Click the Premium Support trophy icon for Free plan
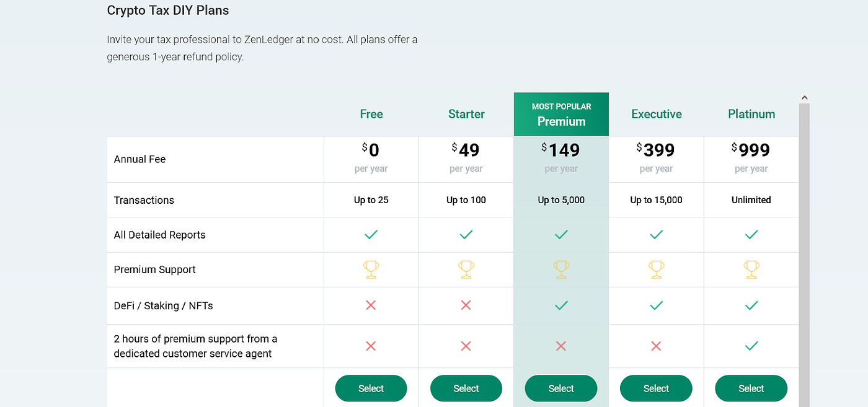The image size is (868, 407). 371,269
